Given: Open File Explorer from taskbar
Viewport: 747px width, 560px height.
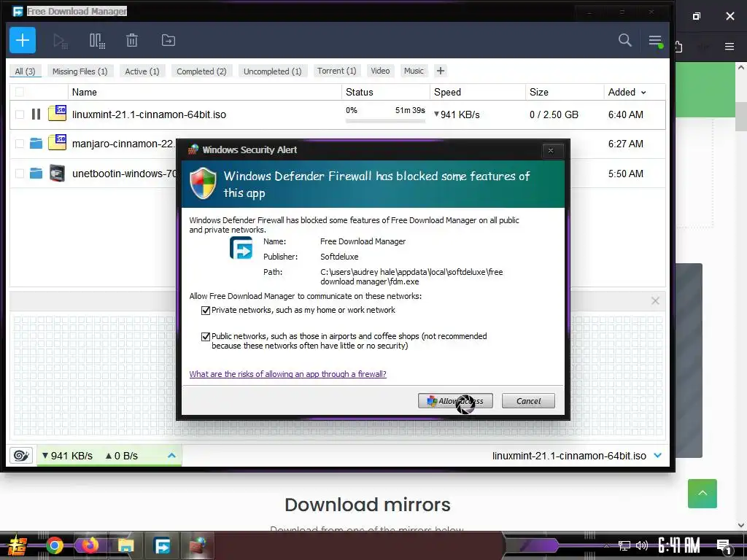Looking at the screenshot, I should click(125, 545).
